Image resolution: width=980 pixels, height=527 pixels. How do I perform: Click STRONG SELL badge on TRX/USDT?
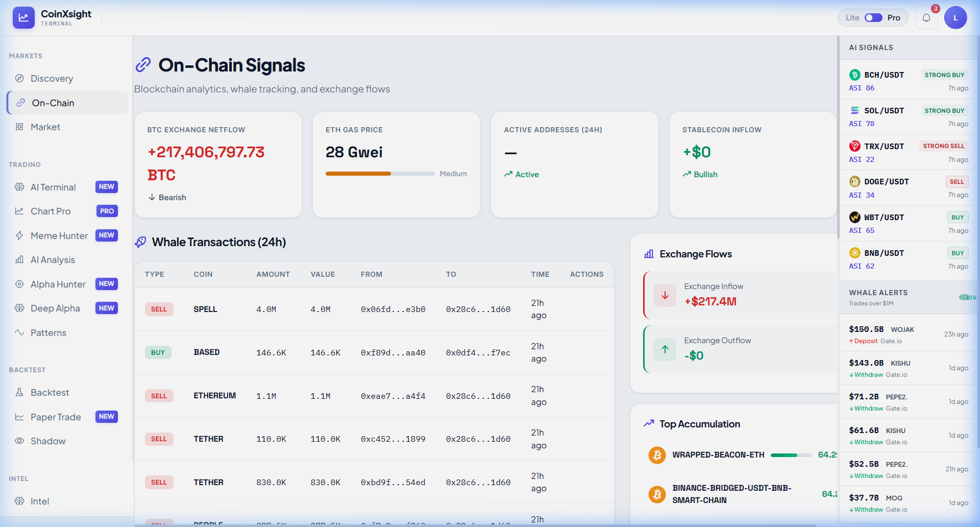[x=943, y=146]
